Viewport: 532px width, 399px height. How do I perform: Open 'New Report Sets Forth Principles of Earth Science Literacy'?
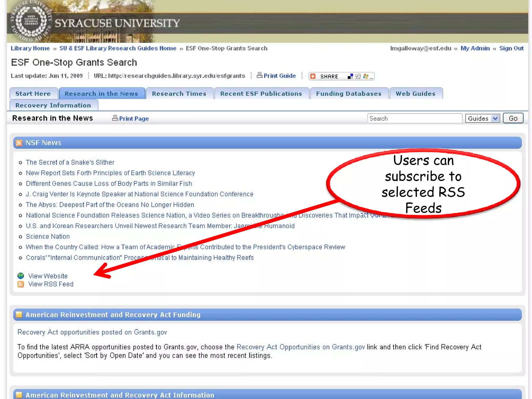coord(110,173)
